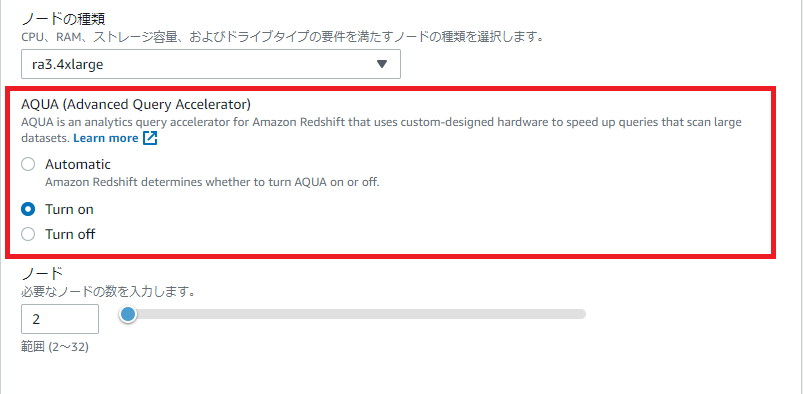This screenshot has height=394, width=803.
Task: Click the node count slider handle
Action: click(x=128, y=314)
